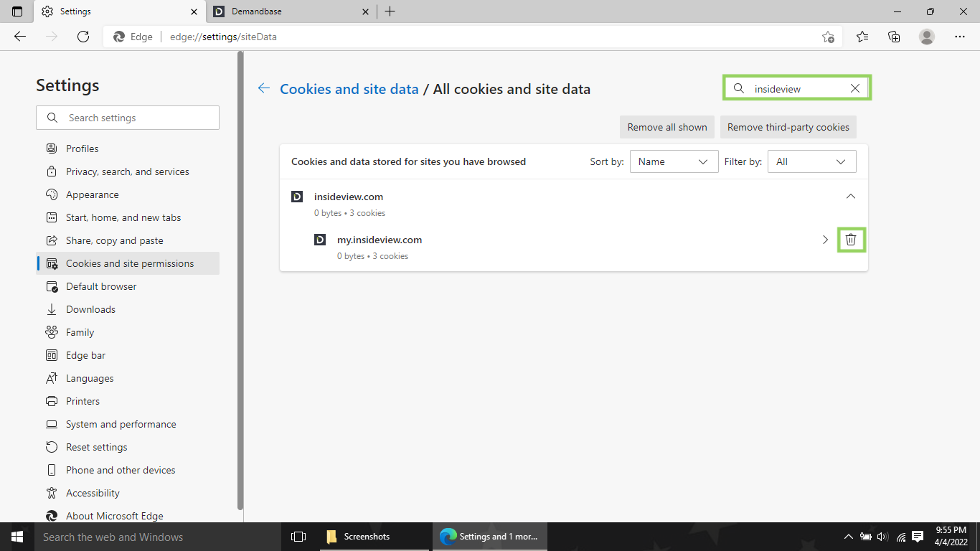Screen dimensions: 980x551
Task: Open the Sort by Name dropdown
Action: [x=674, y=161]
